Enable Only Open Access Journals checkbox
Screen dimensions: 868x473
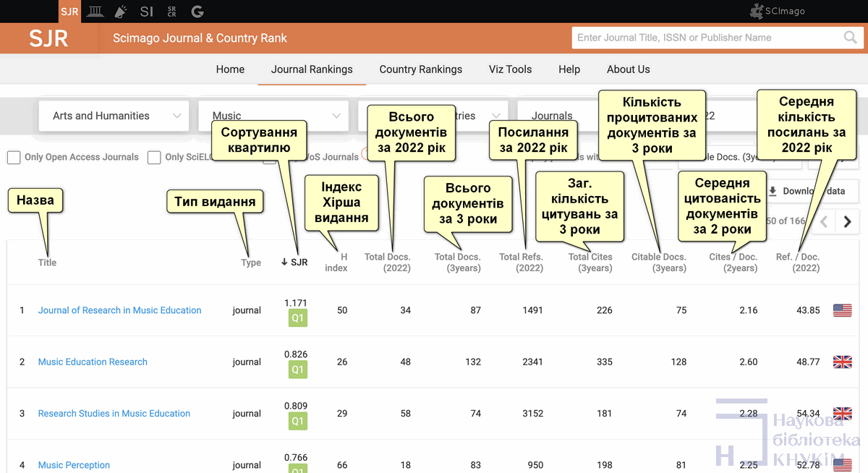(14, 158)
